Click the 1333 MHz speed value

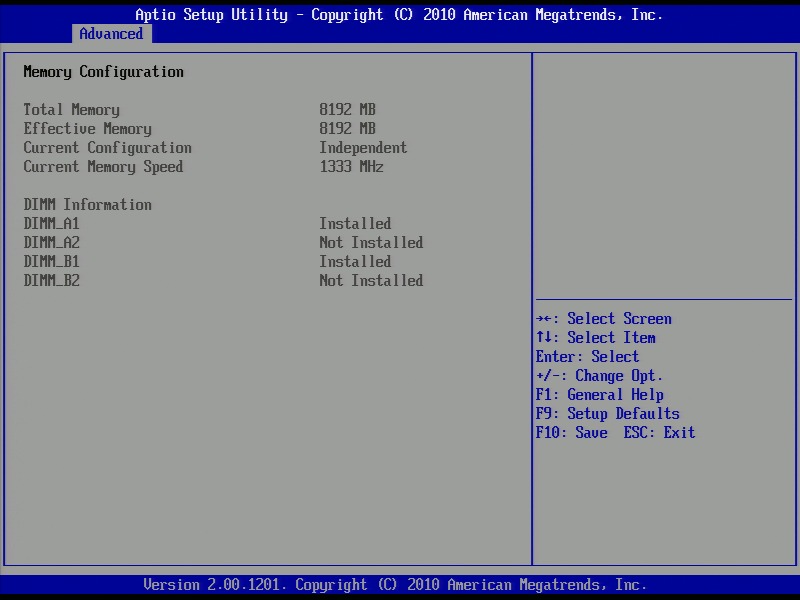[351, 167]
